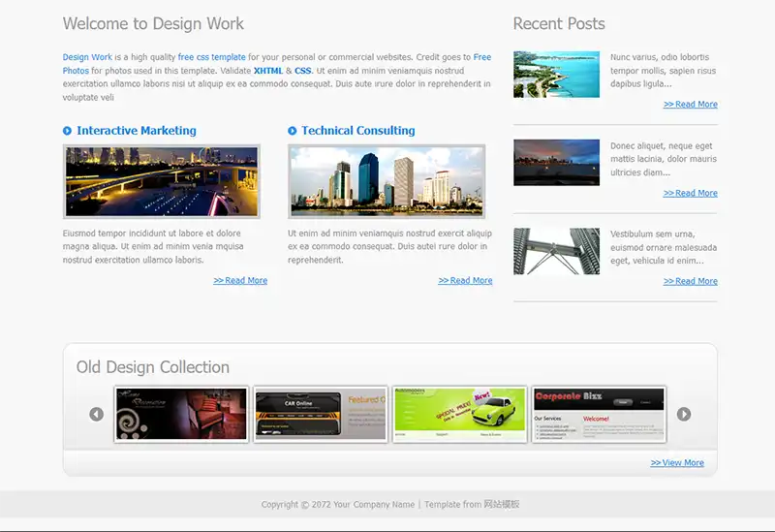The height and width of the screenshot is (532, 775).
Task: Open the coastline aerial post thumbnail
Action: tap(556, 75)
